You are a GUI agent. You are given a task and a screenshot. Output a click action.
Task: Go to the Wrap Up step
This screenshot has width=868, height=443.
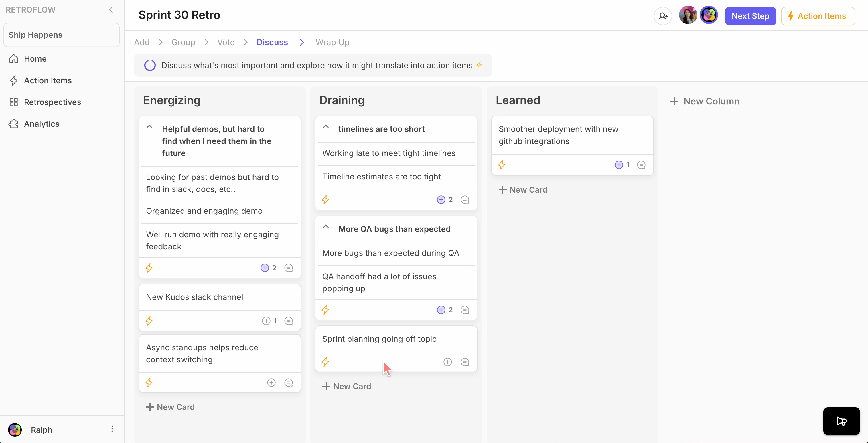click(x=332, y=42)
